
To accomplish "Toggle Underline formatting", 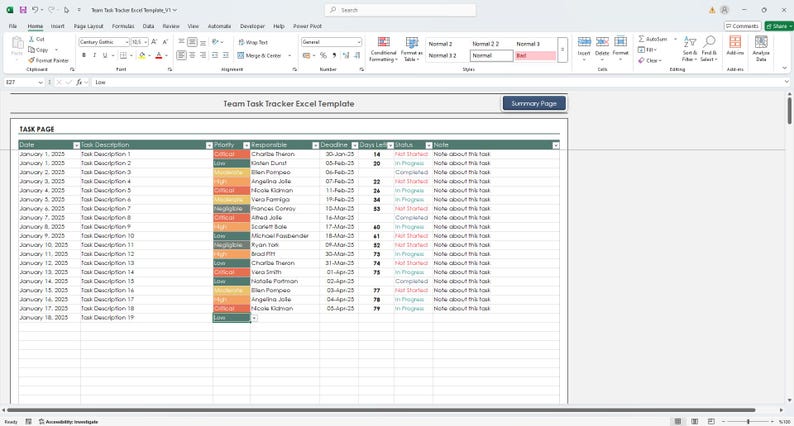I will [x=105, y=55].
